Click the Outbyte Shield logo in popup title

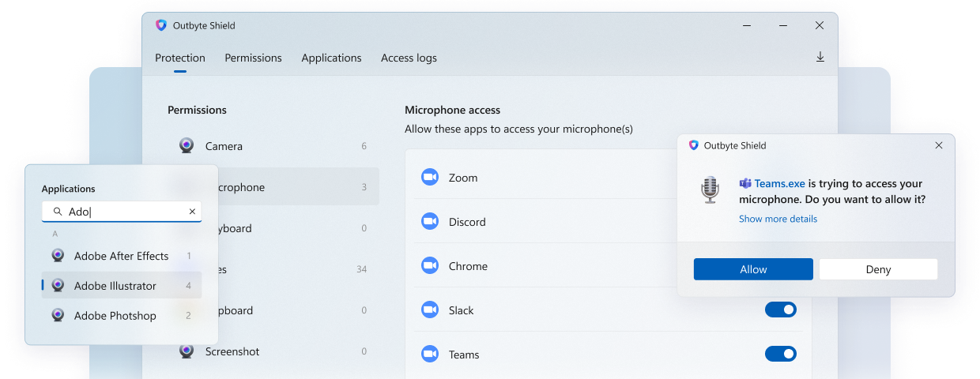coord(694,145)
